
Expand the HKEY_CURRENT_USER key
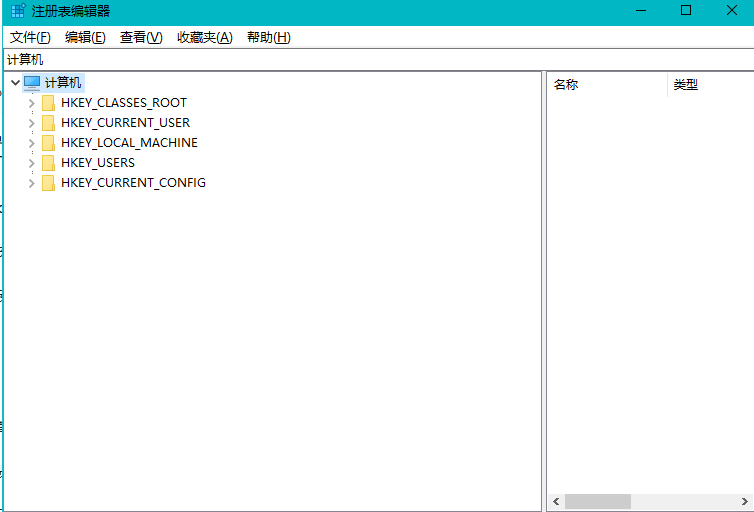coord(32,123)
